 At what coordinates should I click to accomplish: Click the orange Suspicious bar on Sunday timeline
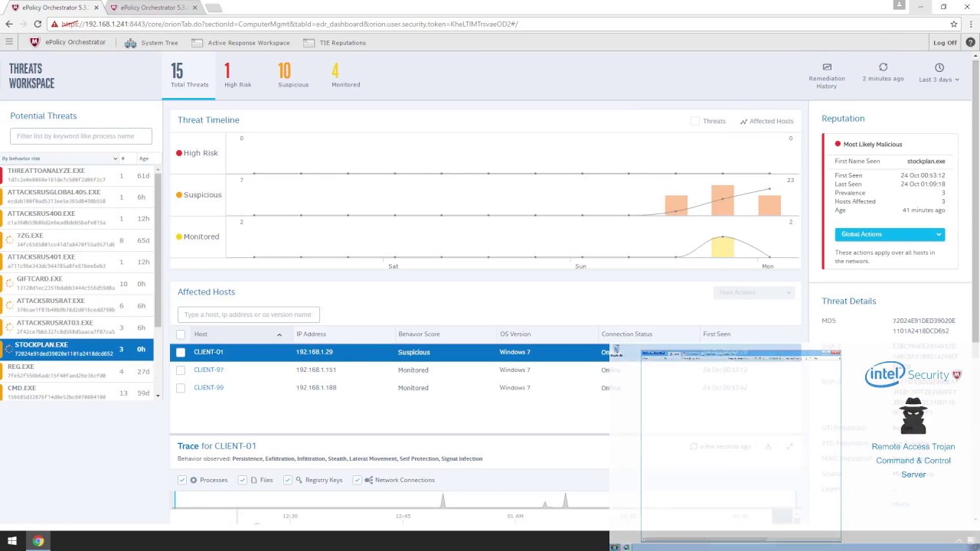coord(722,201)
